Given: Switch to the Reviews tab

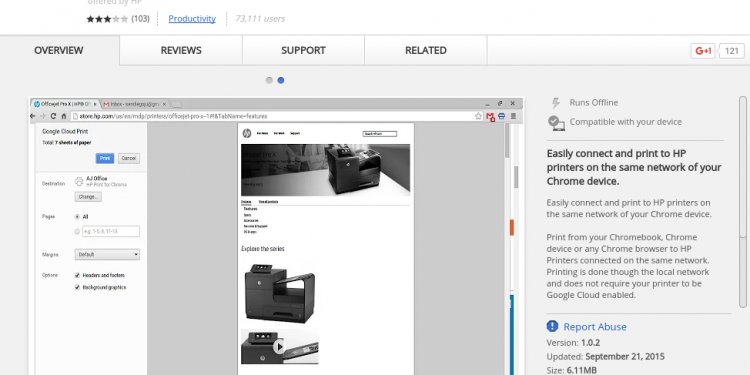Looking at the screenshot, I should [x=181, y=50].
